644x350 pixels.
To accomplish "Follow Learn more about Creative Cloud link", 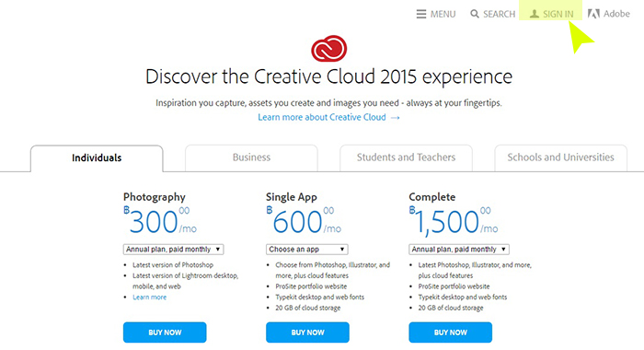I will [x=322, y=117].
